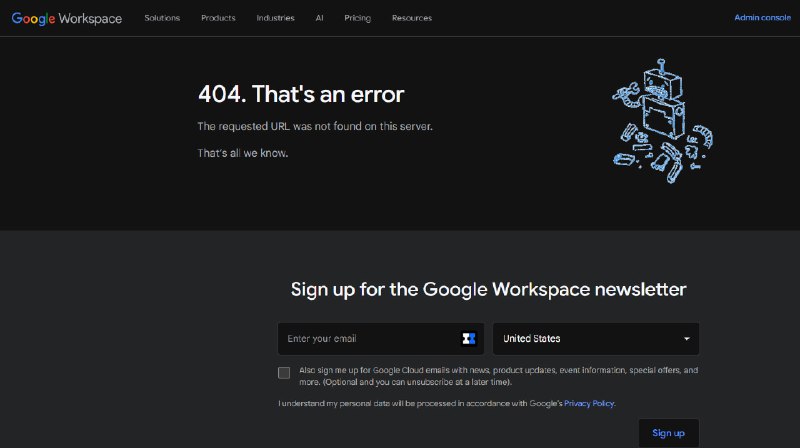Open the Industries menu
This screenshot has height=448, width=800.
click(x=276, y=18)
